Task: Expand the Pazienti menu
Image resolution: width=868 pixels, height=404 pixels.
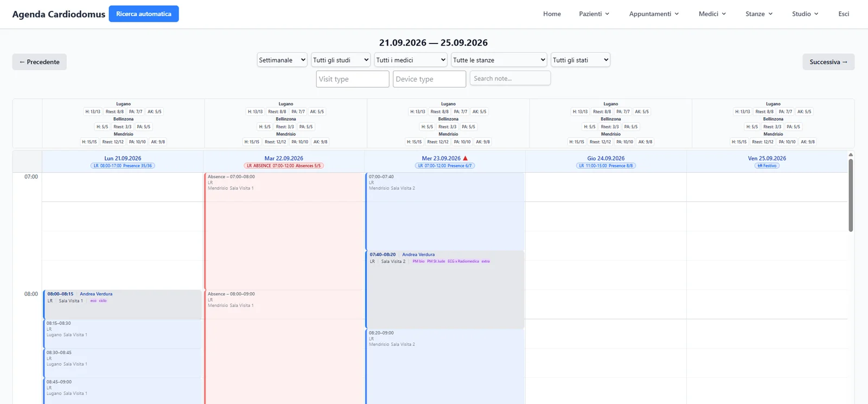Action: 594,14
